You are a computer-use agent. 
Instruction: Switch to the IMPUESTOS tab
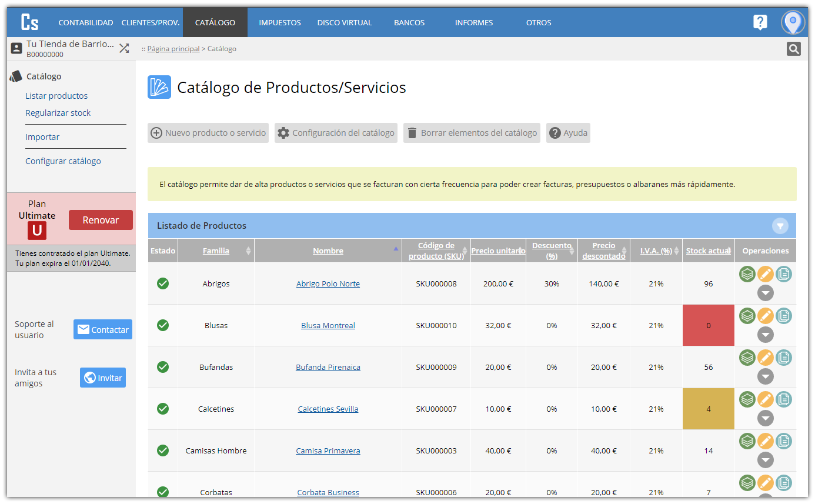pyautogui.click(x=280, y=22)
